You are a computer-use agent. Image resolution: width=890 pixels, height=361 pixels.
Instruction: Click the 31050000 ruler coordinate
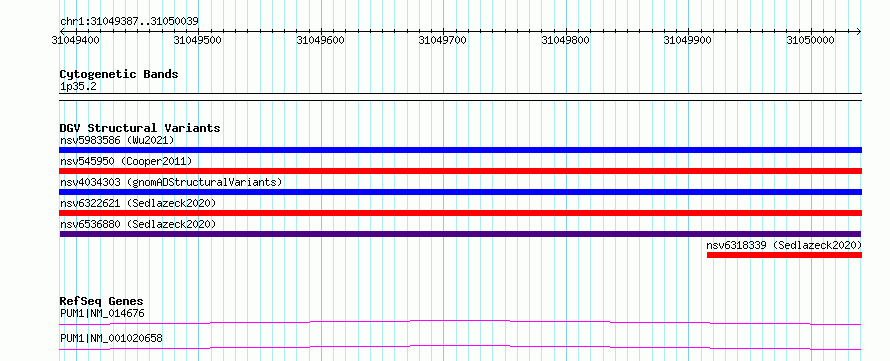pos(811,40)
